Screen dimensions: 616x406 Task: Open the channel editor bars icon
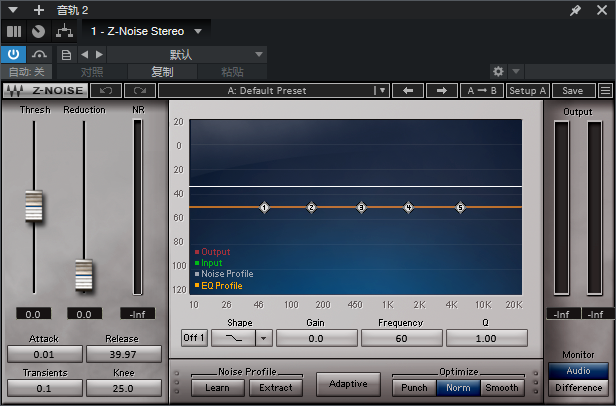click(14, 31)
